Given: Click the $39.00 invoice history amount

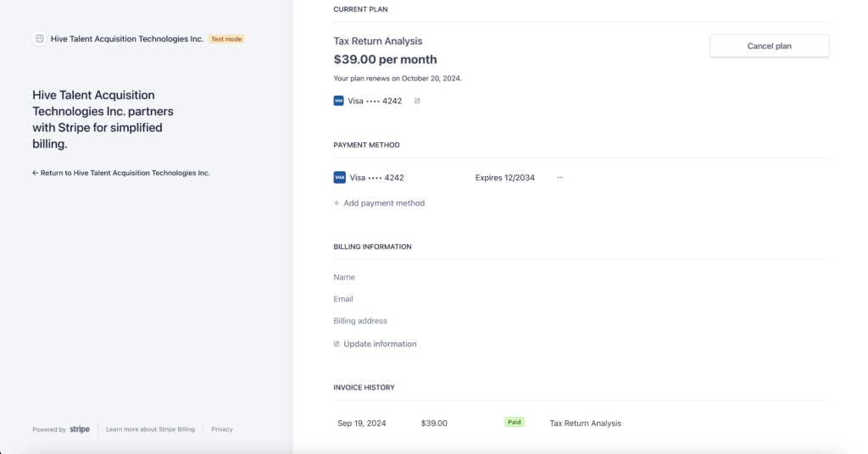Looking at the screenshot, I should point(434,424).
